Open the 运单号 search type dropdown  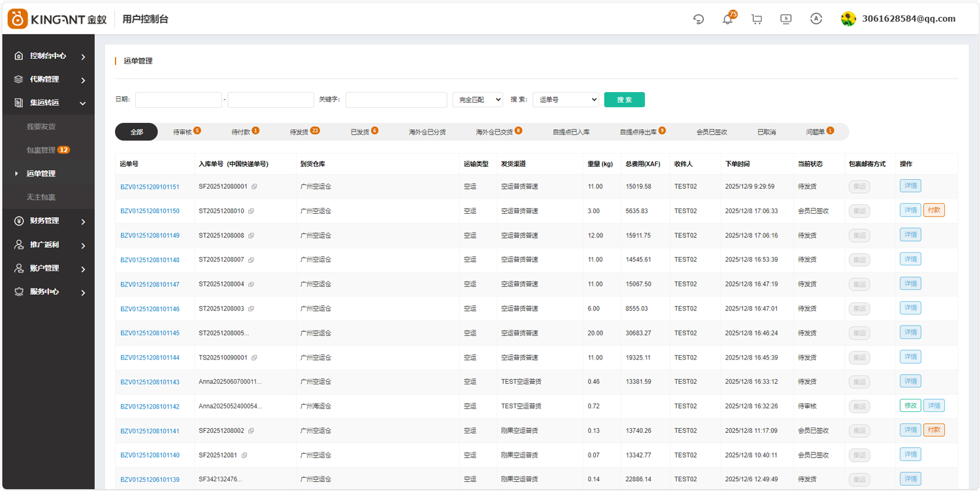point(565,99)
